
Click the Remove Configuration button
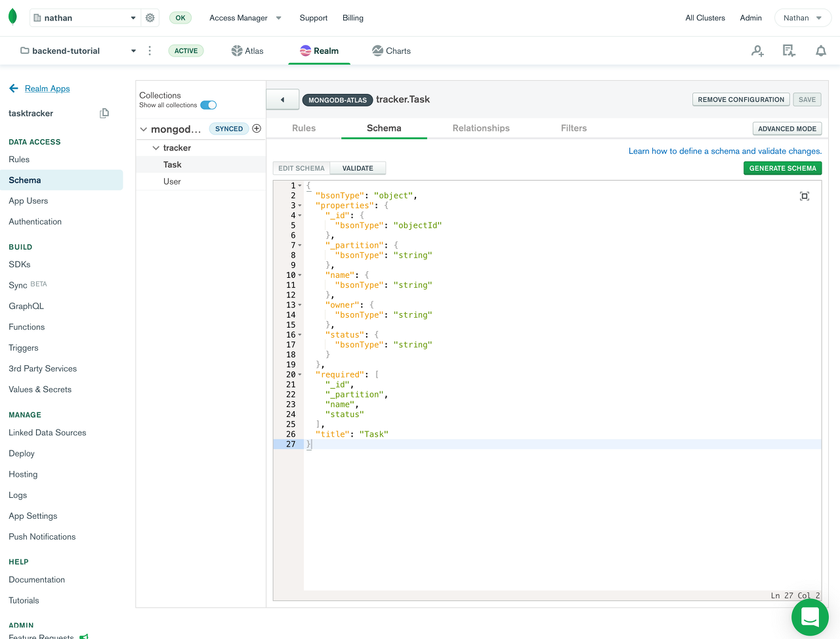coord(741,100)
